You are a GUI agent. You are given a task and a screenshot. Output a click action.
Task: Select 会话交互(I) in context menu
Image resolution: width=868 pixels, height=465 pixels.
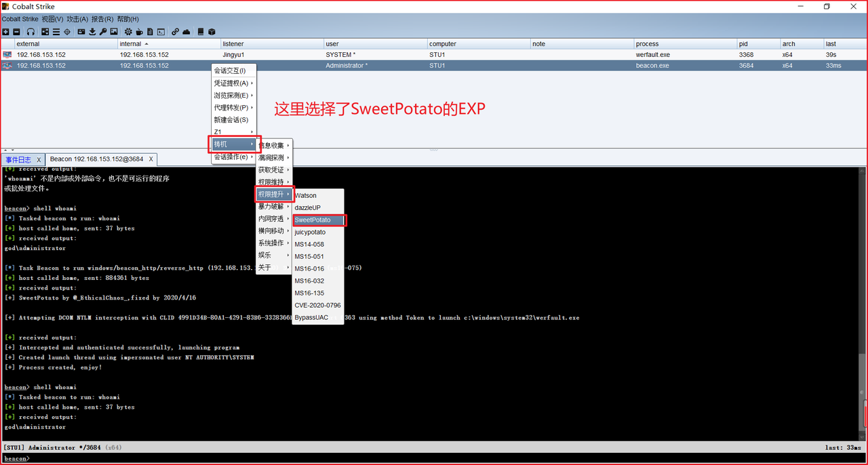click(234, 70)
